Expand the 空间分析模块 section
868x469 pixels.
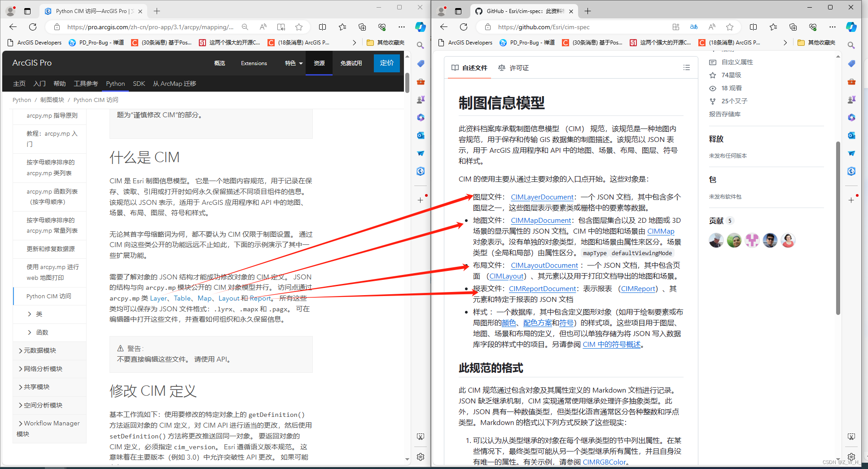coord(21,405)
